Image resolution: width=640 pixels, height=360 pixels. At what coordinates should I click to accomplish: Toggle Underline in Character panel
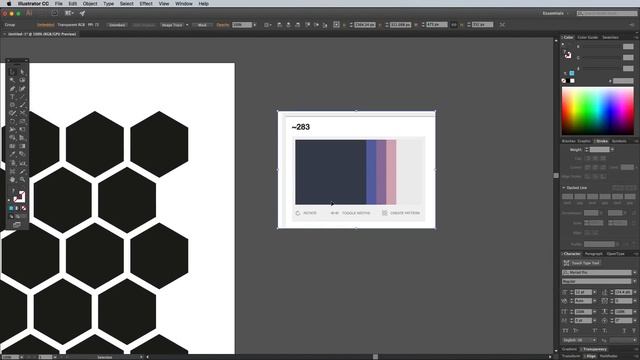(624, 331)
